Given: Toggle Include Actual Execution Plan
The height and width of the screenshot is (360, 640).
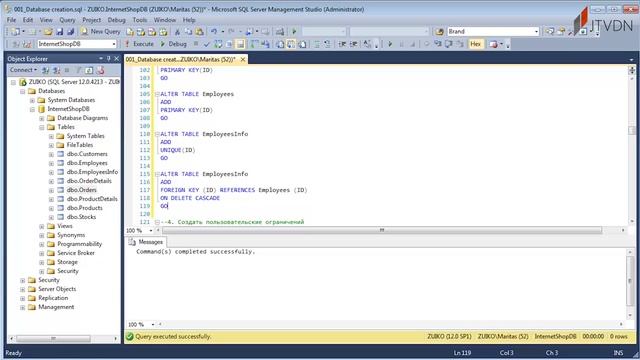Looking at the screenshot, I should [x=255, y=44].
